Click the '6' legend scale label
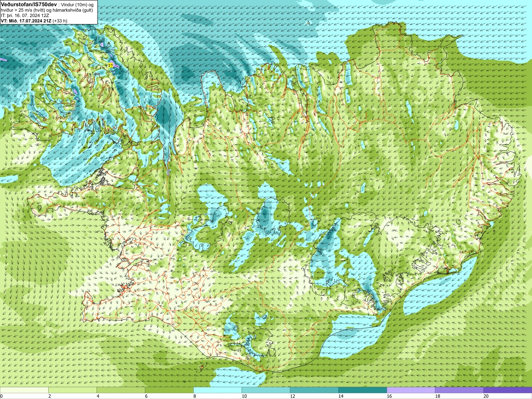This screenshot has width=532, height=399. (x=146, y=396)
